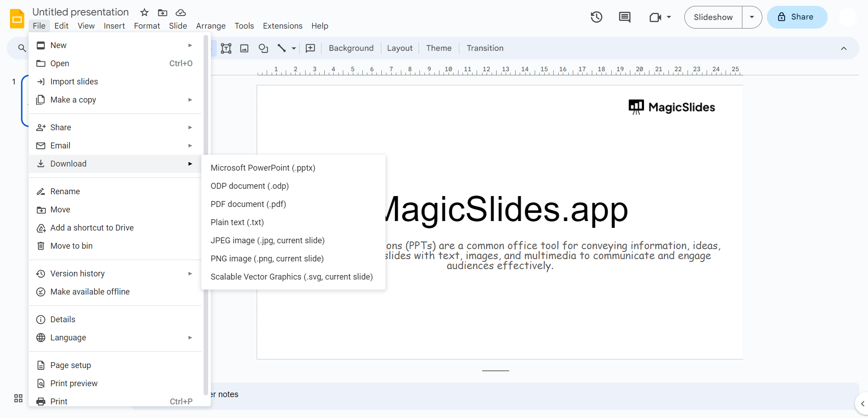Expand the side panel arrow at bottom right

(862, 403)
